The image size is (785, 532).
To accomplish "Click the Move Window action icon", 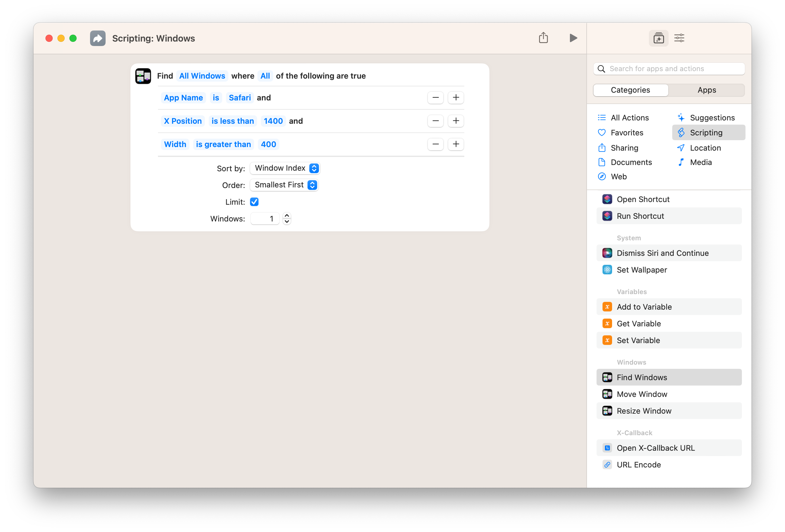I will pos(607,394).
